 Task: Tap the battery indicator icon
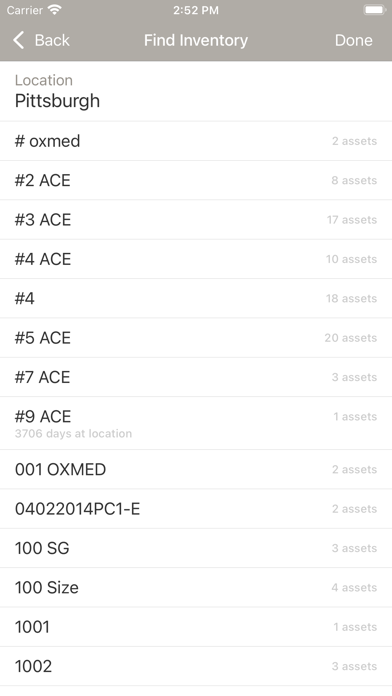tap(374, 10)
